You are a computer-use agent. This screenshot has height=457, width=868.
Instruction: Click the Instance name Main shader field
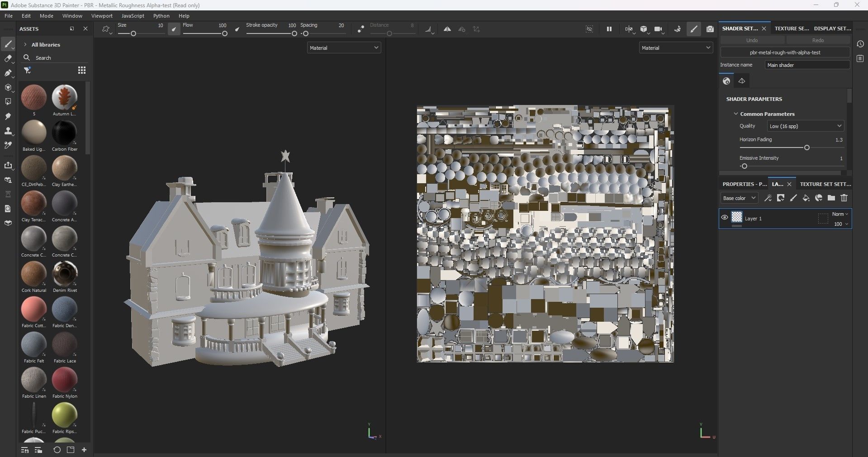click(807, 65)
